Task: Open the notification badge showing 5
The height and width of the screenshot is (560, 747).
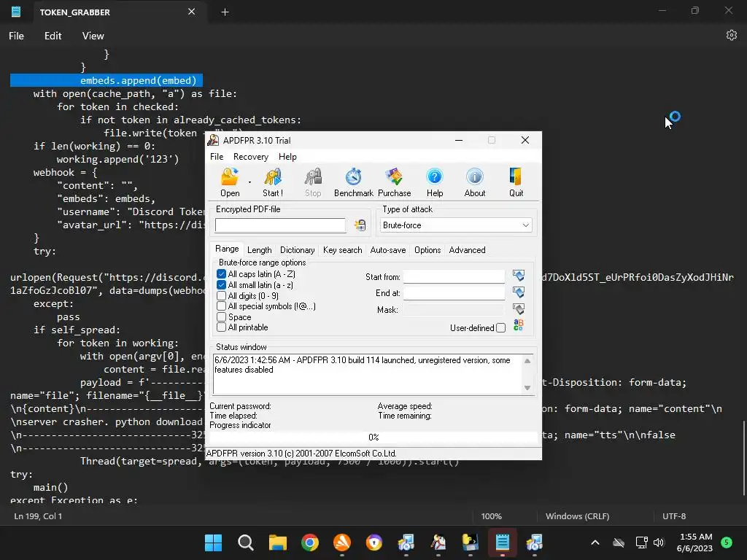Action: point(727,542)
